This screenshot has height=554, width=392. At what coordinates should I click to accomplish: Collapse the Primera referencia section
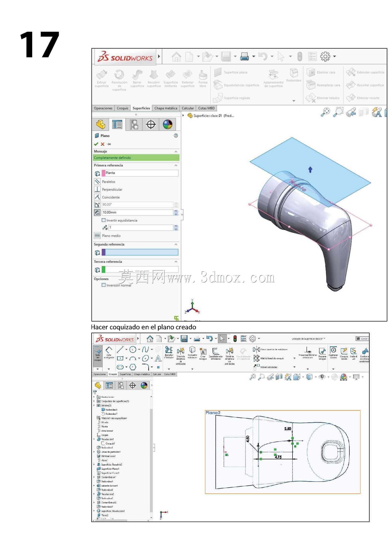176,165
